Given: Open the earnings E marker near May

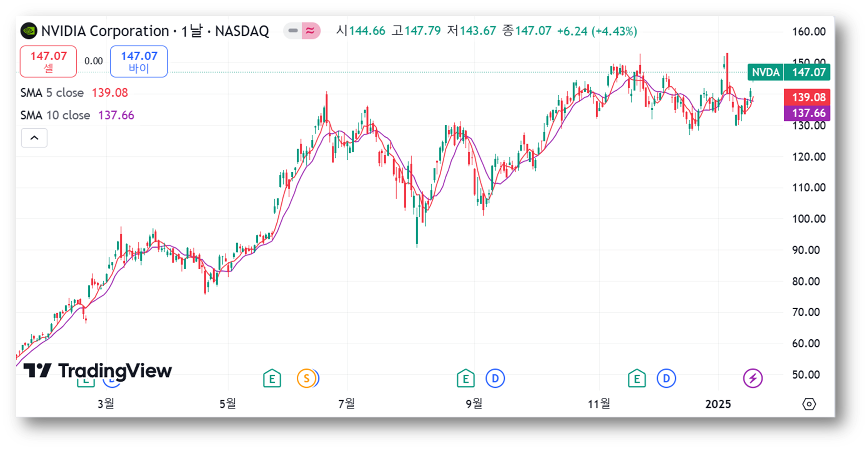Looking at the screenshot, I should point(272,379).
